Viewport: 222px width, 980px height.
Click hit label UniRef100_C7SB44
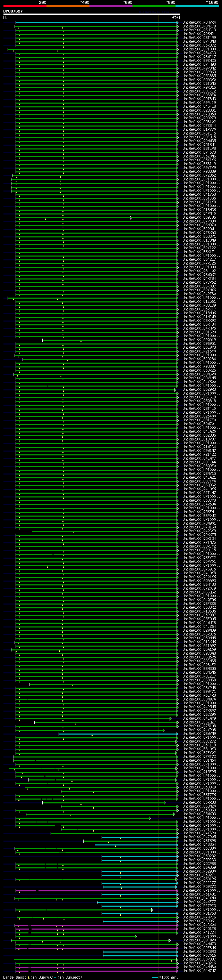[x=199, y=125]
